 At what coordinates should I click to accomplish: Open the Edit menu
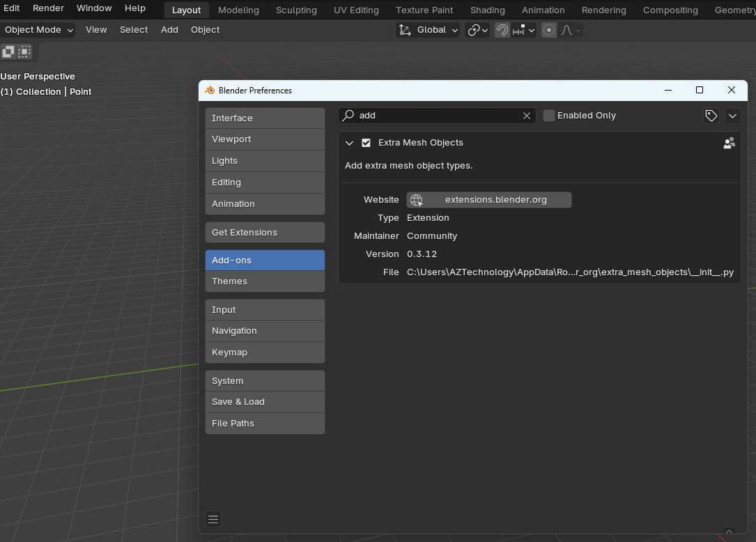pyautogui.click(x=12, y=8)
